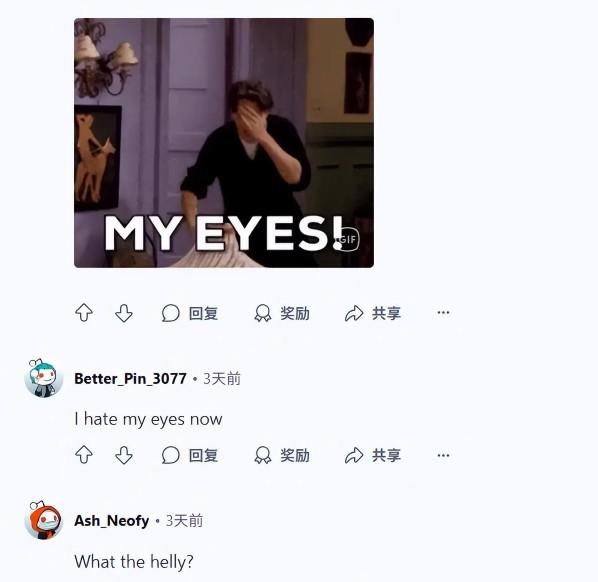Click award icon under Better_Pin_3077's comment
This screenshot has height=582, width=598.
click(263, 455)
